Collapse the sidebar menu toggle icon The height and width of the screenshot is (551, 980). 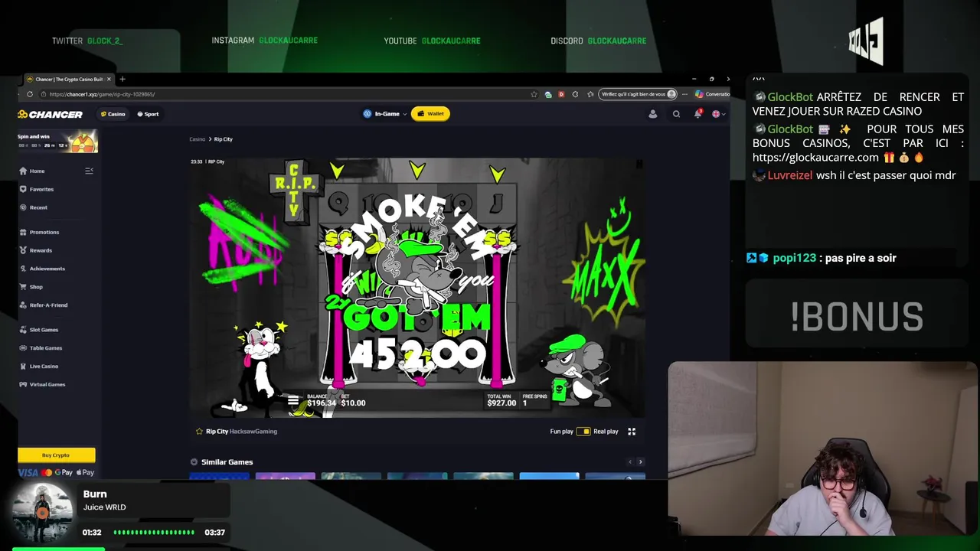[89, 171]
